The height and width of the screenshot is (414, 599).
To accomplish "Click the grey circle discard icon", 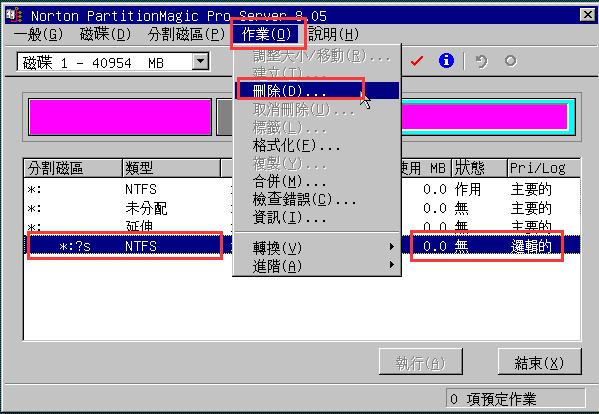I will [x=510, y=61].
